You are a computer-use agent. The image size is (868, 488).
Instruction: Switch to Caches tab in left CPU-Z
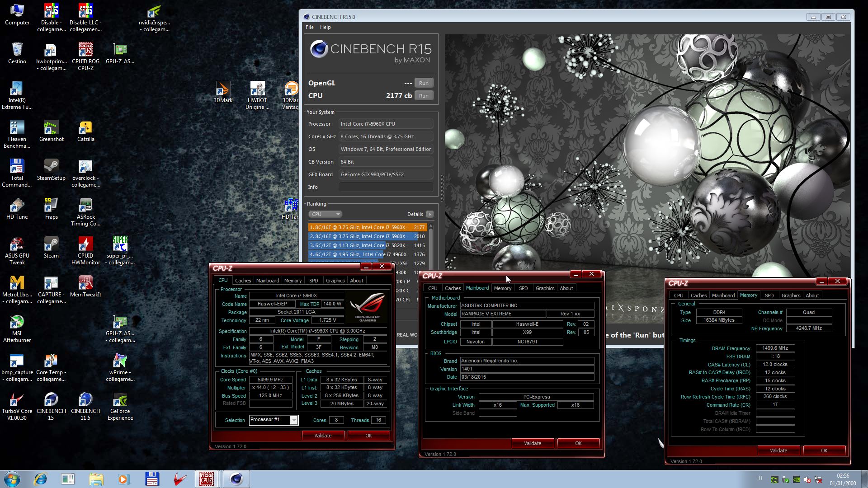[x=243, y=281]
